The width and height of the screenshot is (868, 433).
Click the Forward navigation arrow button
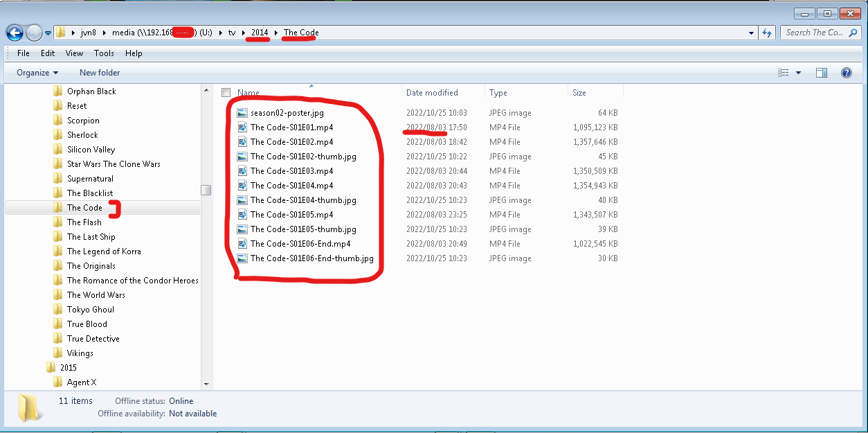pos(34,33)
